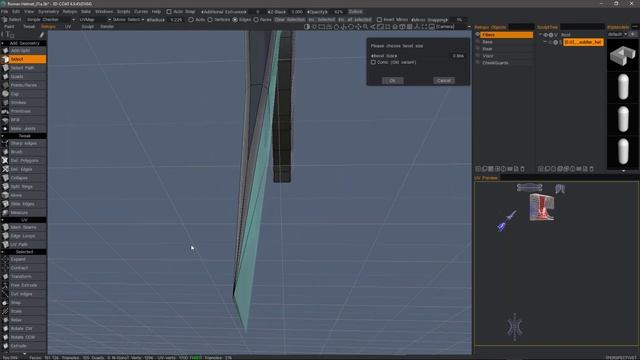640x360 pixels.
Task: Open the Primitives tool
Action: click(x=24, y=111)
